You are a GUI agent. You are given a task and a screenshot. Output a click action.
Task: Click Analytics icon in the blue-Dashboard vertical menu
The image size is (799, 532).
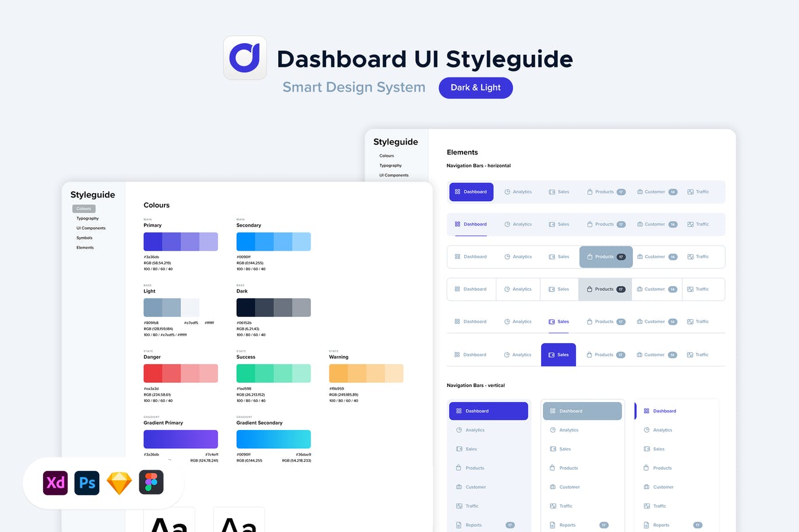coord(459,430)
